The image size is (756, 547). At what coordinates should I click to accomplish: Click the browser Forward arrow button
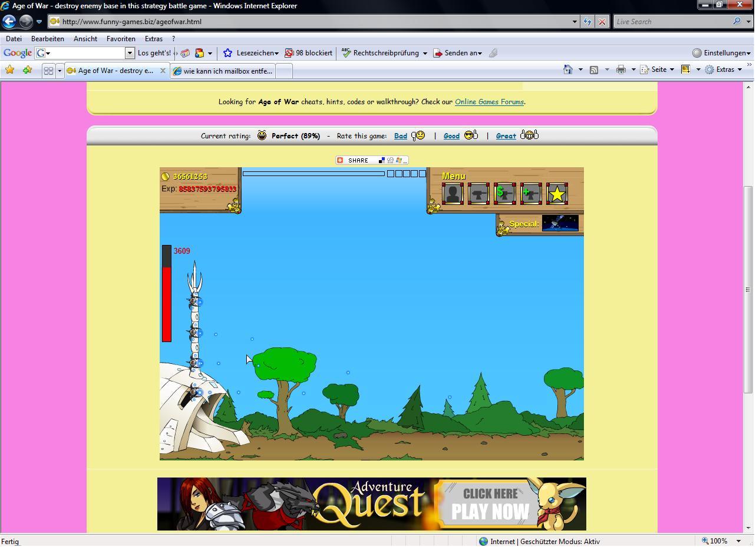26,22
